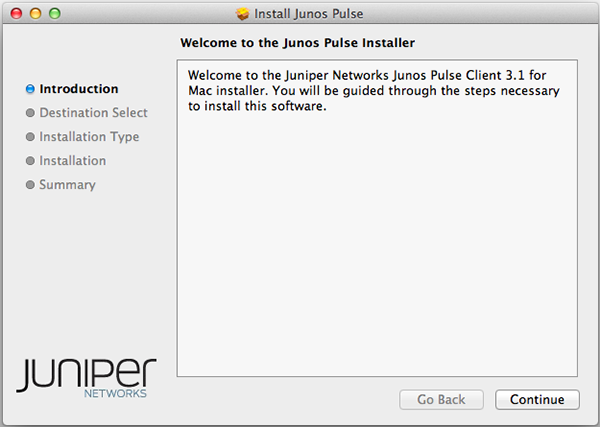Viewport: 600px width, 427px height.
Task: Click the package icon in the title bar
Action: 242,14
